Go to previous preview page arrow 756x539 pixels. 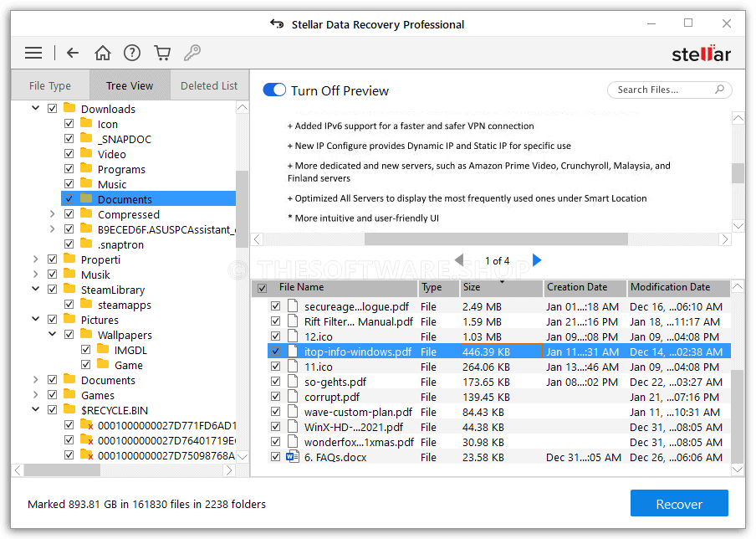[459, 260]
